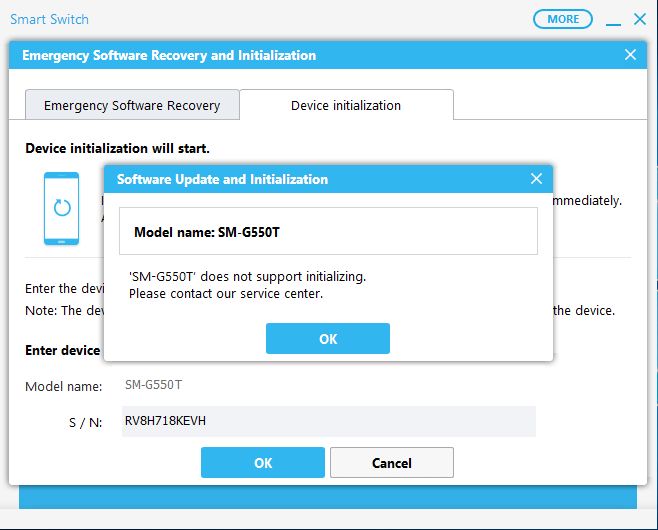Click 'Device initialization will start.' heading
The image size is (658, 530).
click(118, 148)
